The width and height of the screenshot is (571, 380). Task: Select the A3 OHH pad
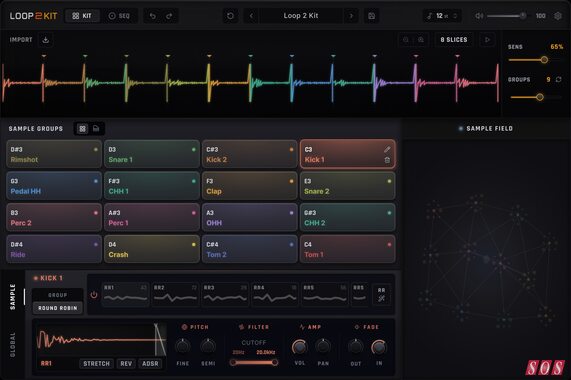point(250,218)
